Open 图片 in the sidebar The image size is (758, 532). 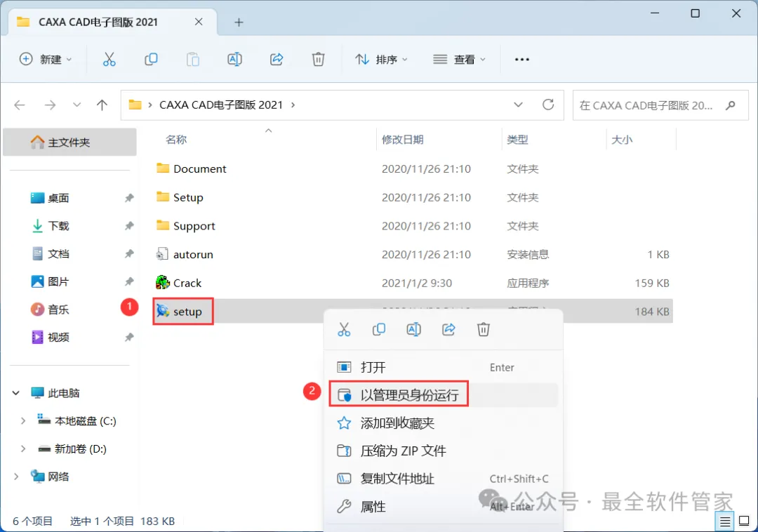tap(58, 281)
